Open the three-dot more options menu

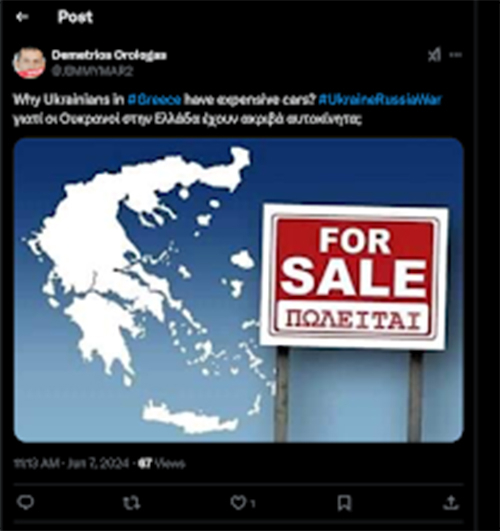pyautogui.click(x=456, y=54)
